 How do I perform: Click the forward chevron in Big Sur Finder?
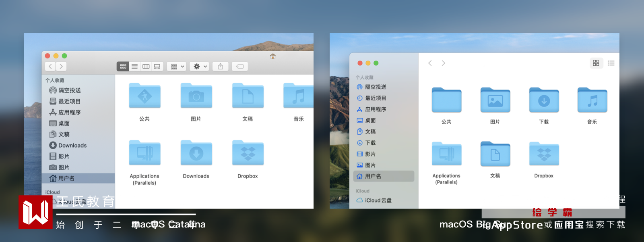443,63
